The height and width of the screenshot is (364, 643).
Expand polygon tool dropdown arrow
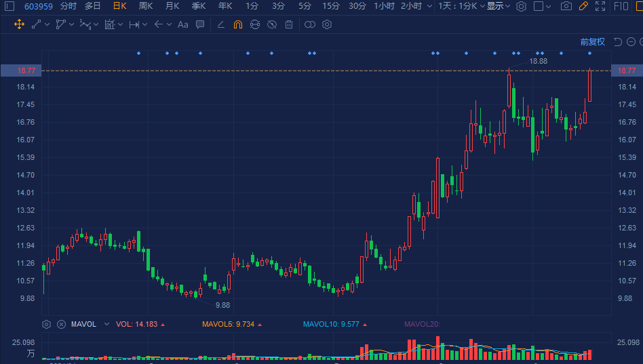71,24
